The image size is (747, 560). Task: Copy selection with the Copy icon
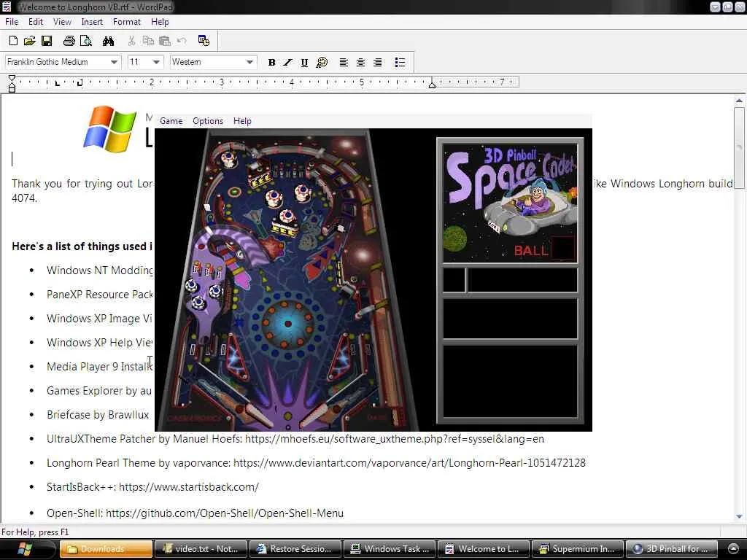[148, 41]
